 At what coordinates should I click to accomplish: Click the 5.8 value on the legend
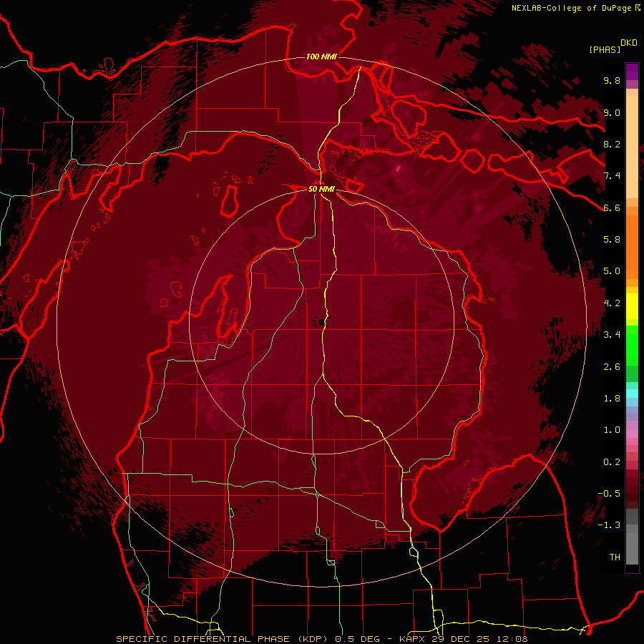coord(612,240)
